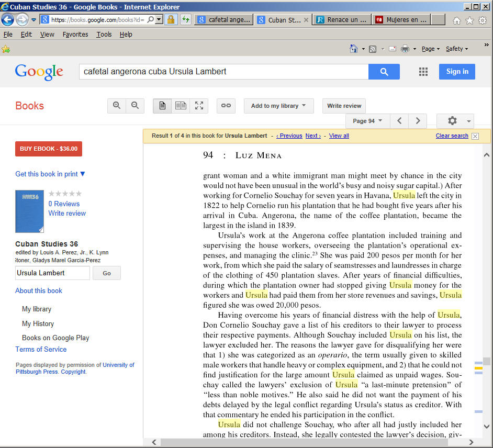Screen dimensions: 493x448
Task: Click the Previous search result link
Action: [x=289, y=136]
